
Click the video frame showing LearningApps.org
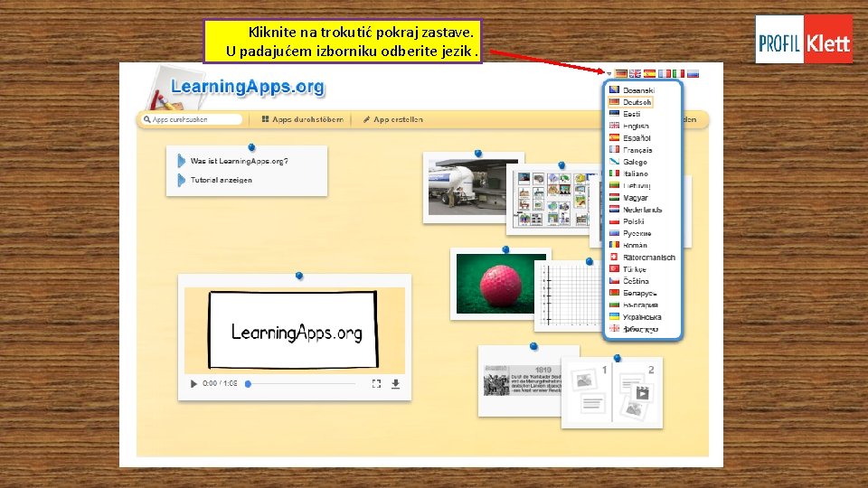coord(294,330)
